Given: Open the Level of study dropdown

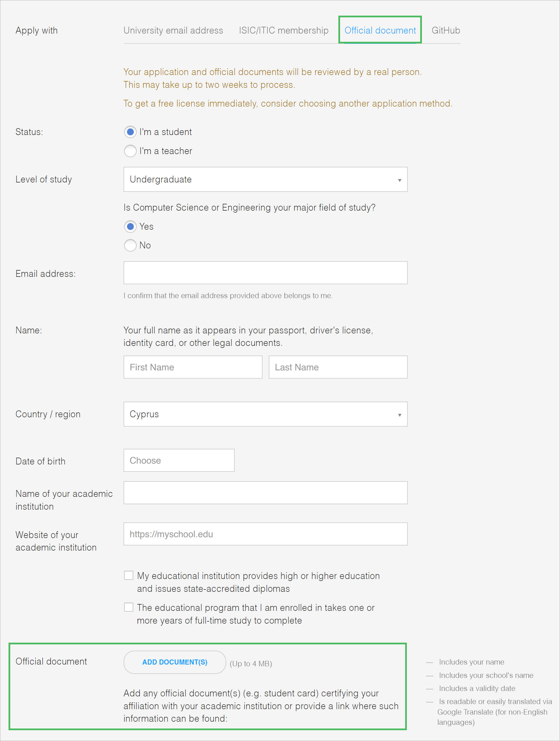Looking at the screenshot, I should [265, 180].
